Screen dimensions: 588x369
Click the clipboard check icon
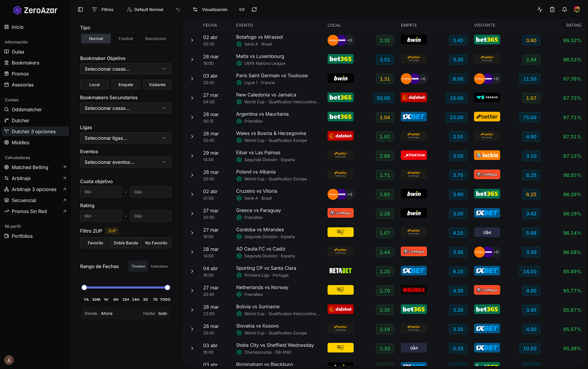(552, 10)
